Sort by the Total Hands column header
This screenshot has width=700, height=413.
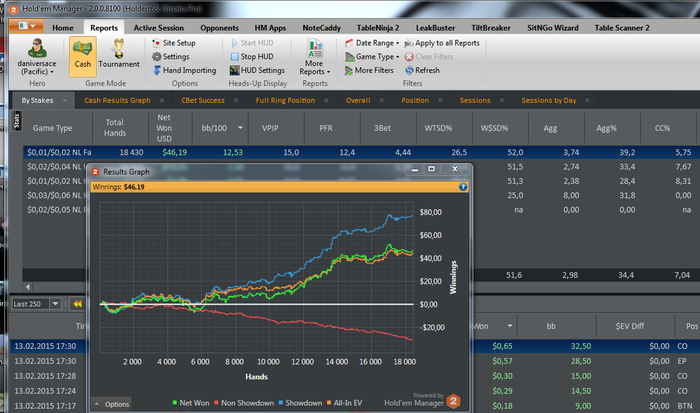coord(115,128)
